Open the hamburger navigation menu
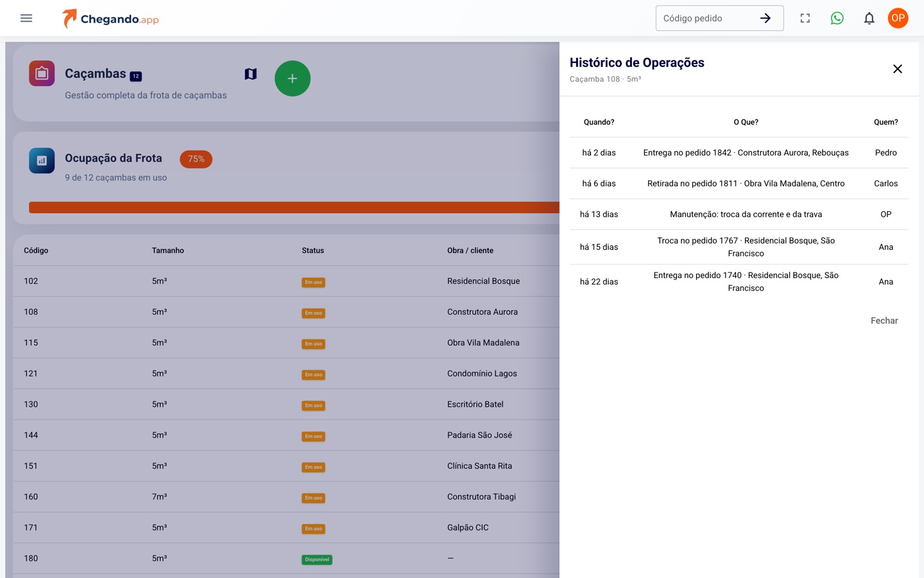 tap(26, 18)
